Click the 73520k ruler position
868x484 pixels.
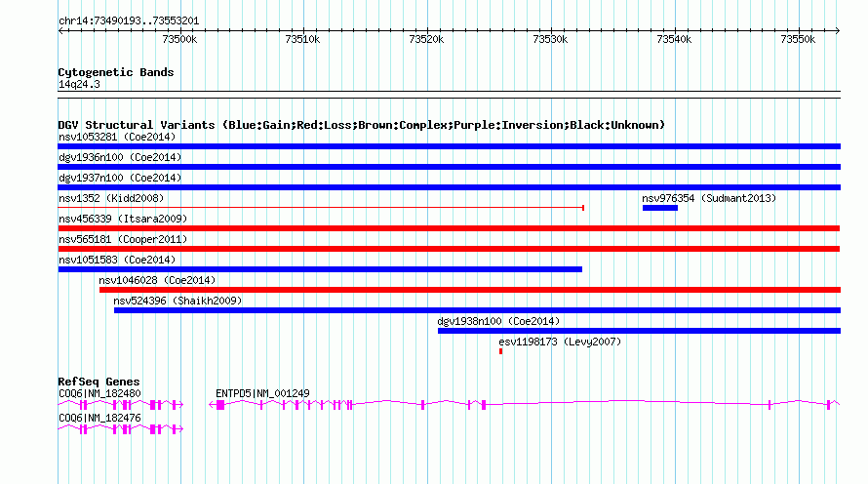coord(426,39)
